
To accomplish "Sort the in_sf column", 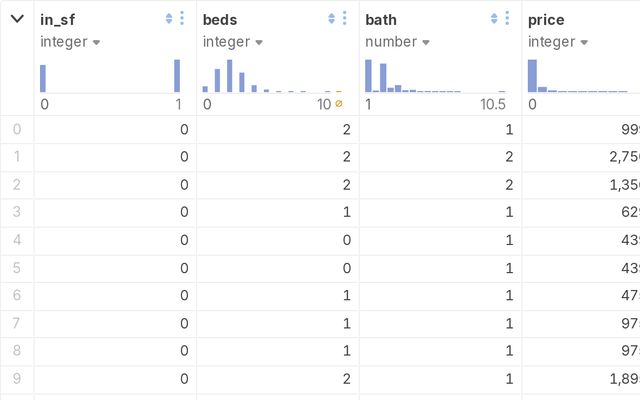I will click(169, 18).
